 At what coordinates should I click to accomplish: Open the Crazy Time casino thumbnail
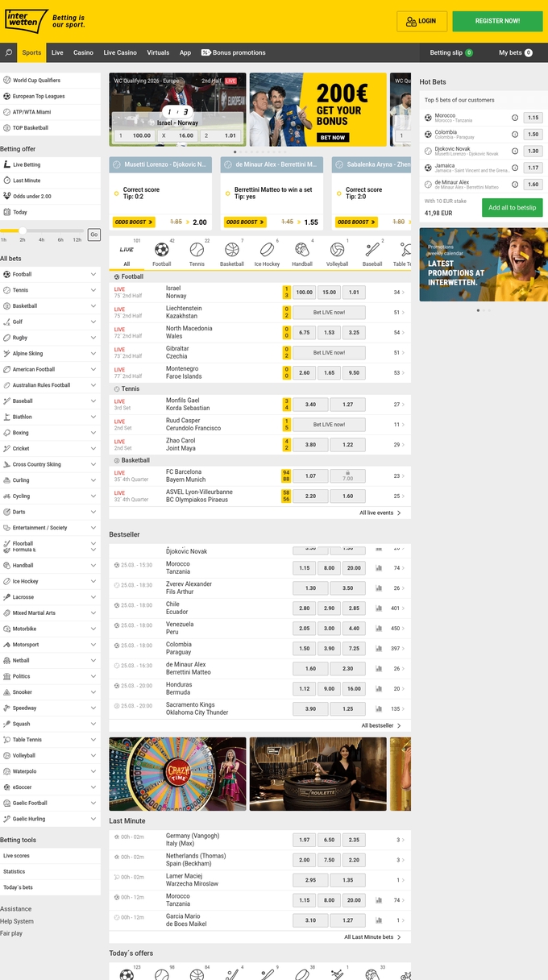pos(177,774)
